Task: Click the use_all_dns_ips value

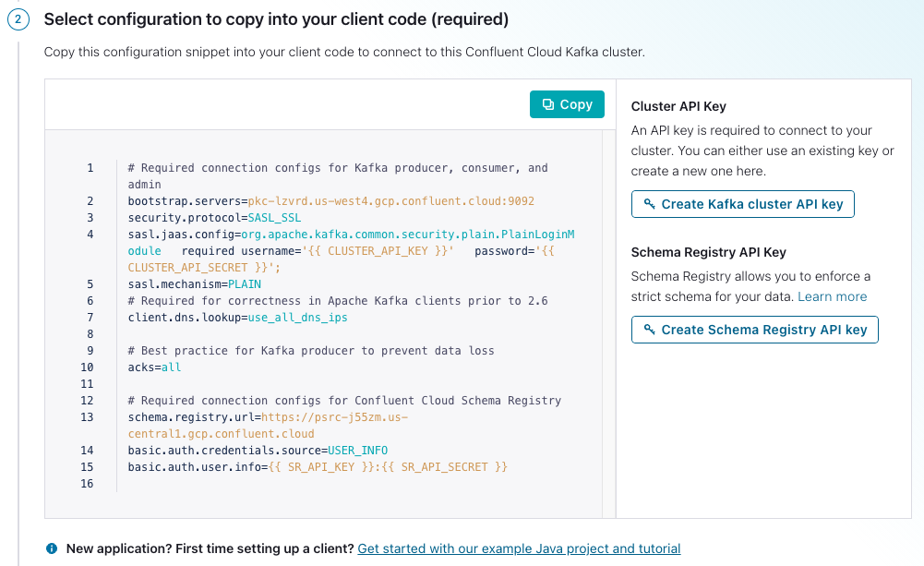Action: [297, 318]
